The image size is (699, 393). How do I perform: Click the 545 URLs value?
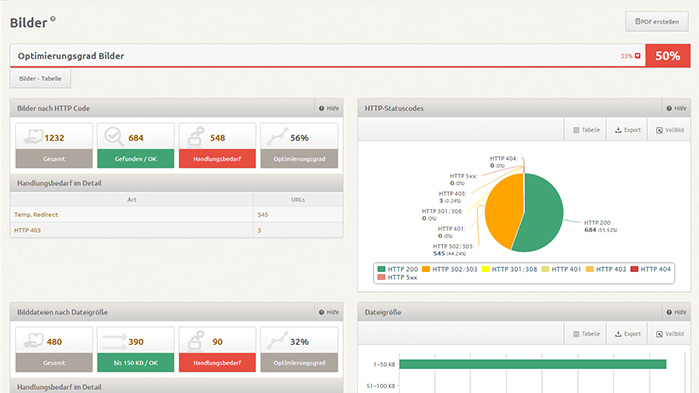[263, 214]
